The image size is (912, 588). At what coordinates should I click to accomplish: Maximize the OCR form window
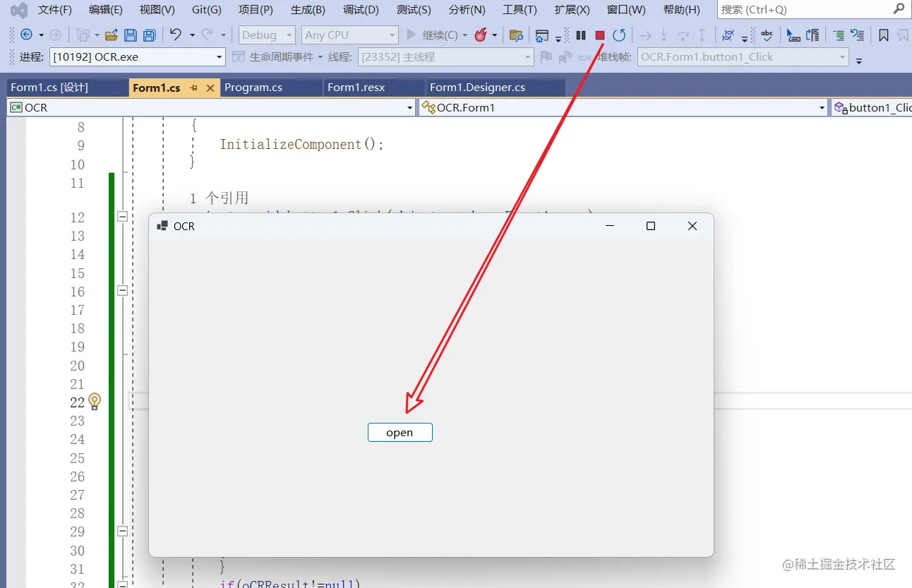[x=651, y=226]
